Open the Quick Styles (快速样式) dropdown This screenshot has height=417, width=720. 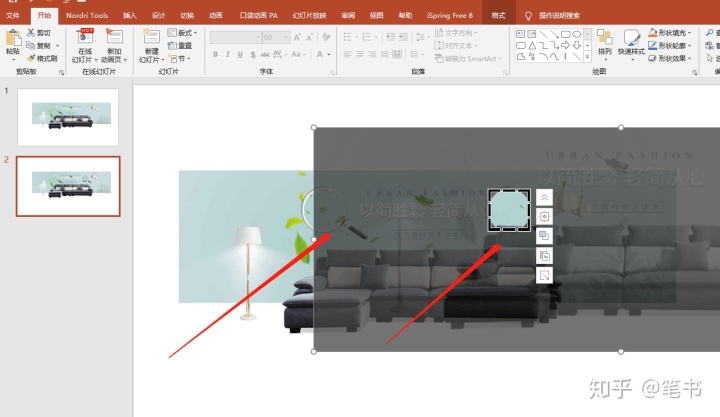coord(631,45)
